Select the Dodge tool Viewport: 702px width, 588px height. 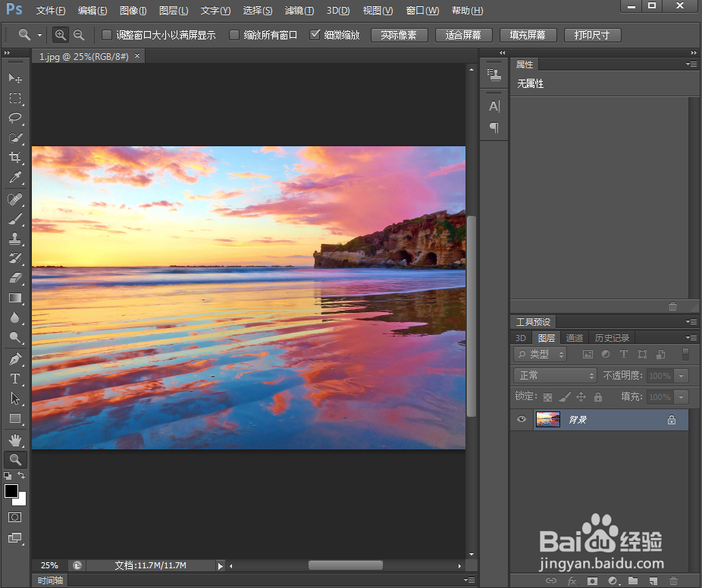[15, 337]
